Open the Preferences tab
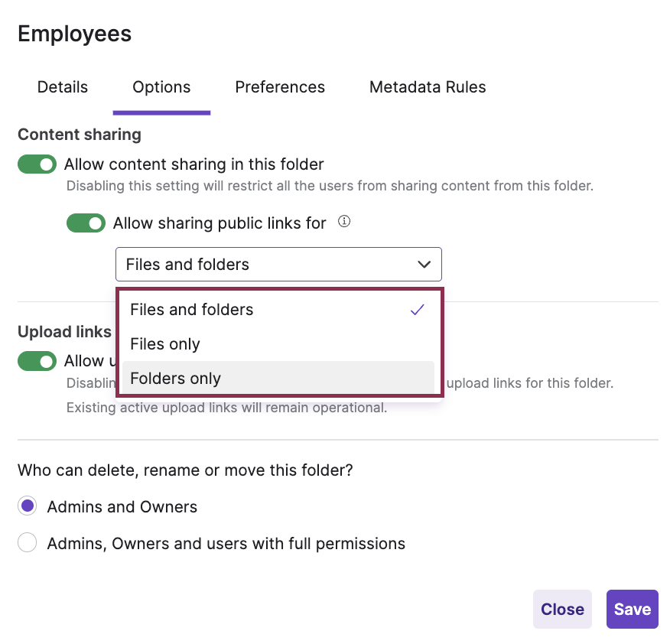The width and height of the screenshot is (670, 644). (280, 87)
